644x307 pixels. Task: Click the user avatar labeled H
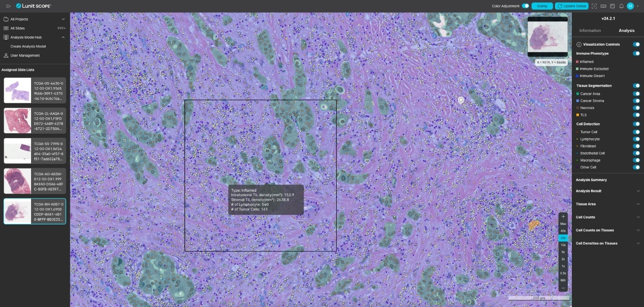pyautogui.click(x=631, y=6)
